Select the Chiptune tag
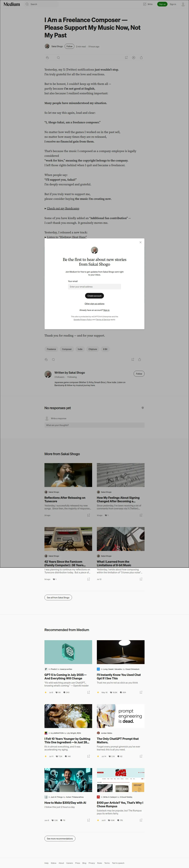189x868 pixels. (x=93, y=349)
